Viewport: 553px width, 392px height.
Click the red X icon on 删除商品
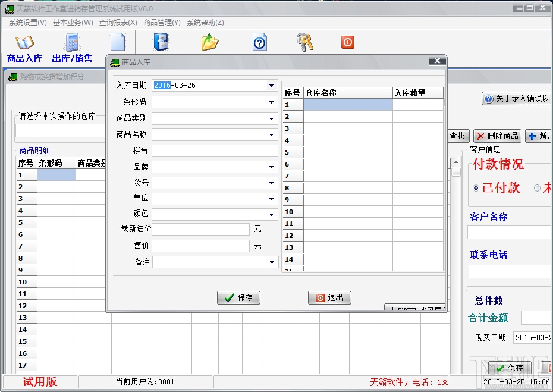pyautogui.click(x=480, y=136)
